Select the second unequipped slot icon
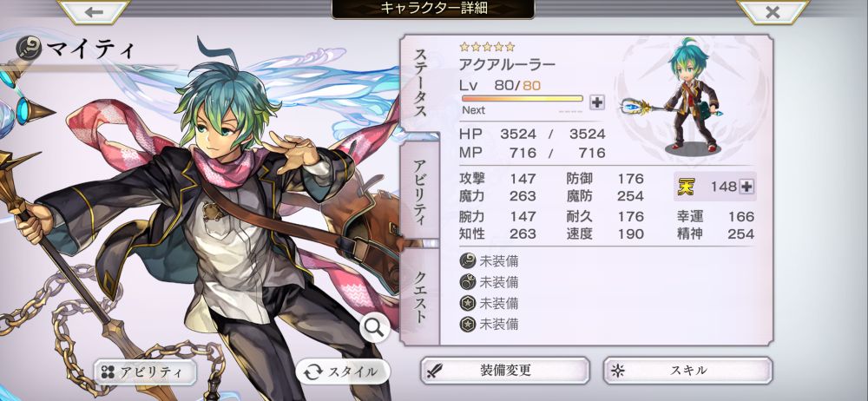 pos(468,282)
